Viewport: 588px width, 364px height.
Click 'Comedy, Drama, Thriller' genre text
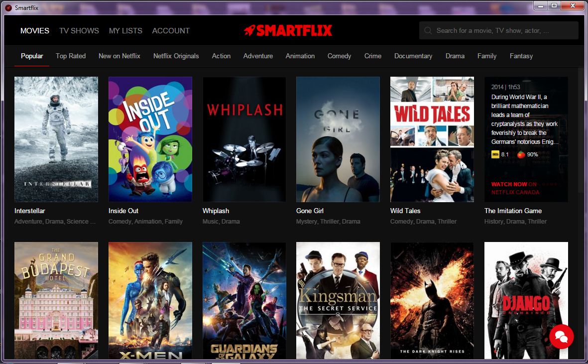pyautogui.click(x=423, y=222)
